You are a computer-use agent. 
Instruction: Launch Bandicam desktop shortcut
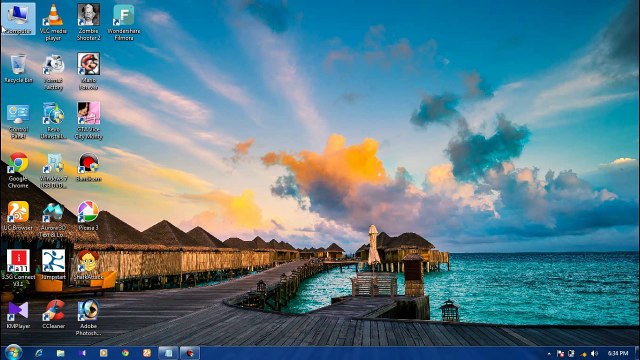(89, 167)
